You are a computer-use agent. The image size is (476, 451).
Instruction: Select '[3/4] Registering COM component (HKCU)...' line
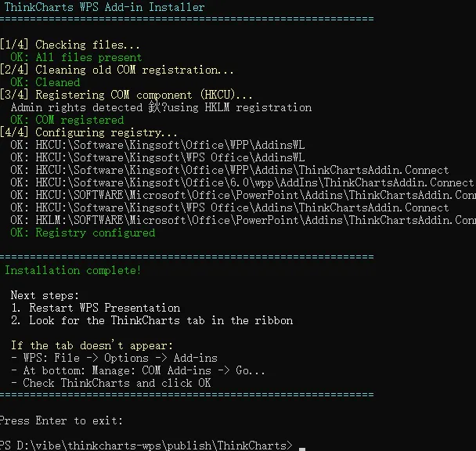point(126,95)
